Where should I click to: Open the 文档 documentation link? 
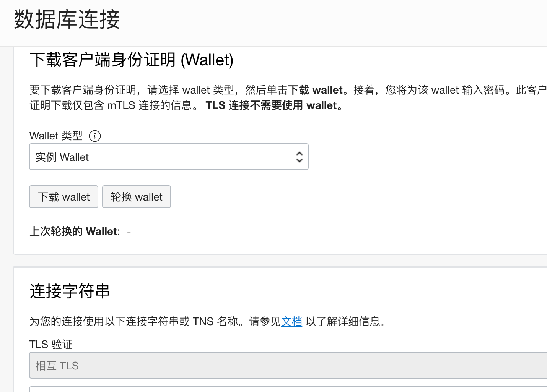(291, 322)
